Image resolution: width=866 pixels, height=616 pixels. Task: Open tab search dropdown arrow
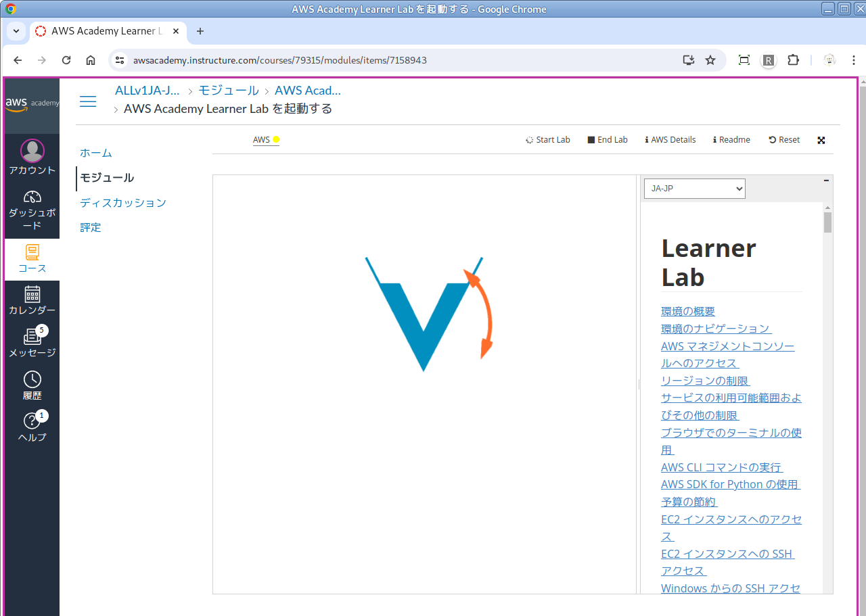click(x=15, y=31)
